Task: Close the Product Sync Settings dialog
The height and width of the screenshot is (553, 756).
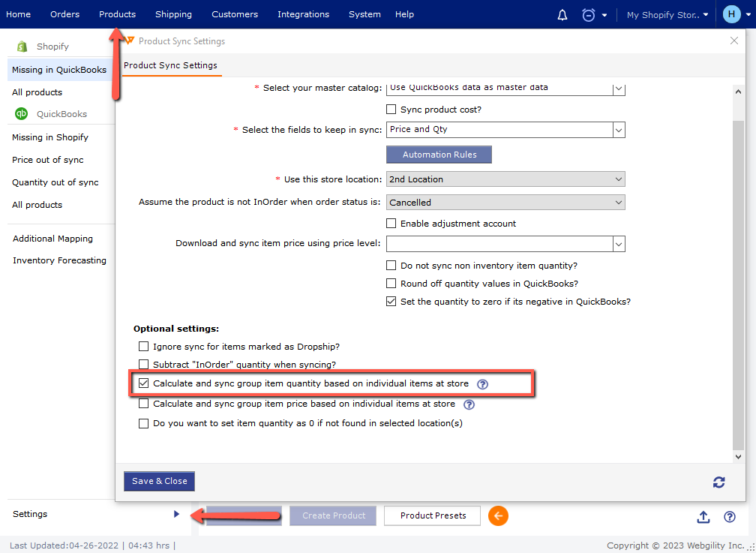Action: (733, 41)
